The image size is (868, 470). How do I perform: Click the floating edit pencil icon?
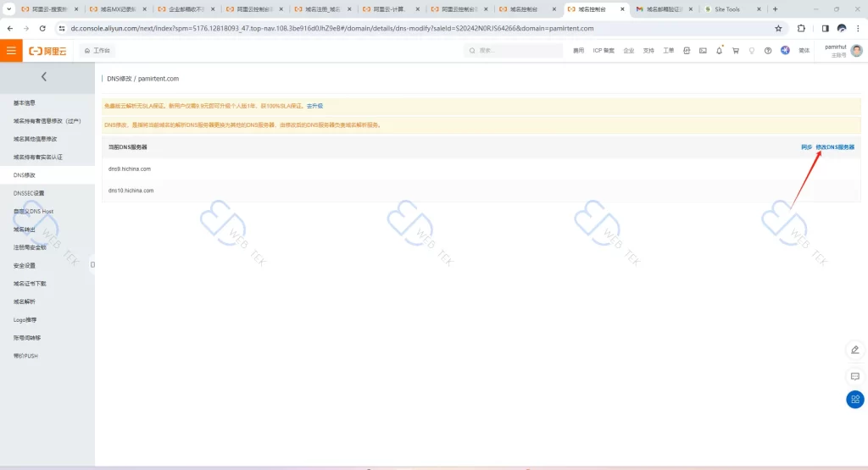click(854, 350)
